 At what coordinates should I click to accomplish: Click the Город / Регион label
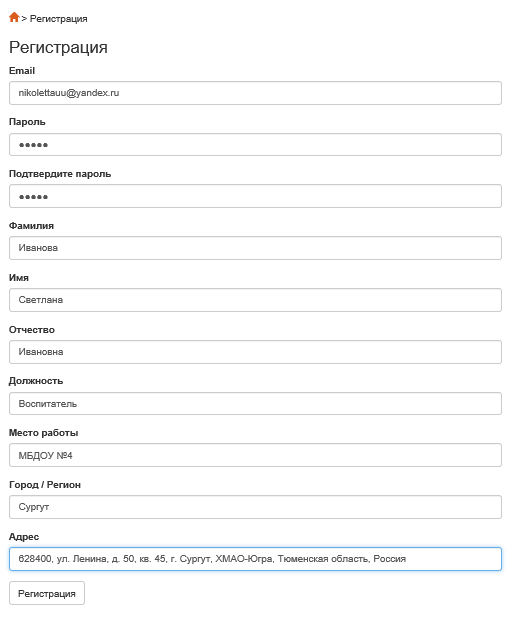click(x=45, y=485)
